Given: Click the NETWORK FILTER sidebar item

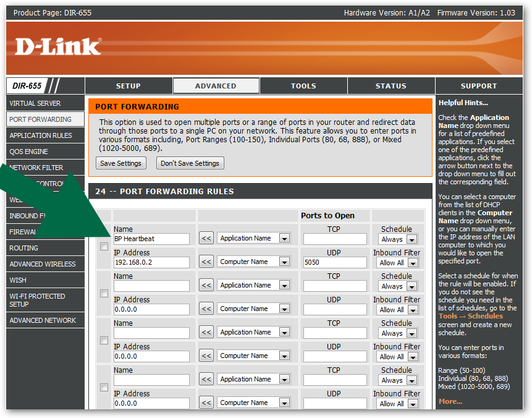Looking at the screenshot, I should [x=45, y=168].
